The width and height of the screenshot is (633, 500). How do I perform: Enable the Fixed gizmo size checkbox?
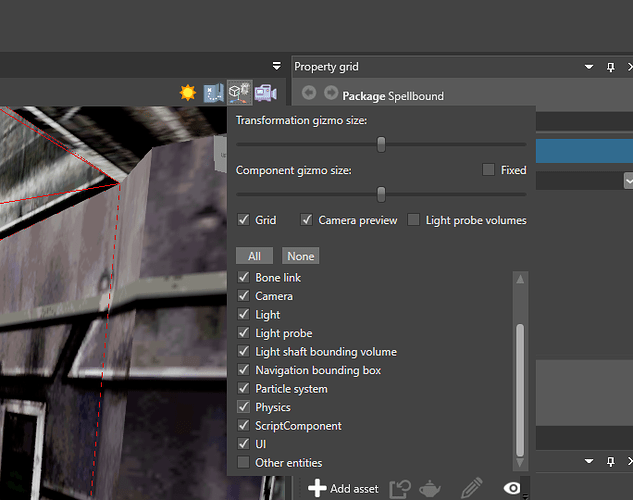point(488,170)
